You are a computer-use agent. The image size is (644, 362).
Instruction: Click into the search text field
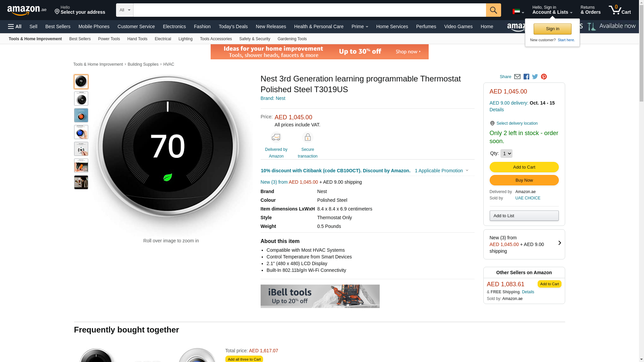(x=309, y=10)
